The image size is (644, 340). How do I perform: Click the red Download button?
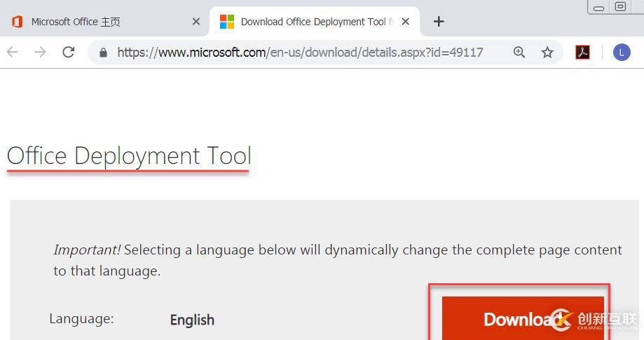tap(523, 318)
